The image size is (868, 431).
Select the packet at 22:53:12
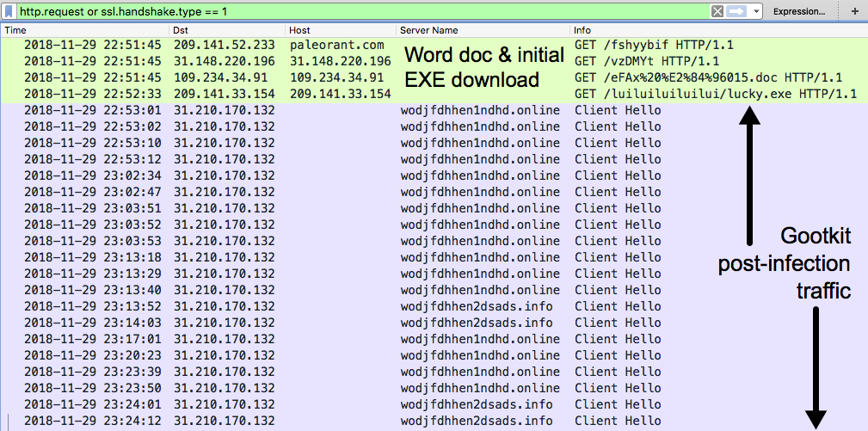434,159
